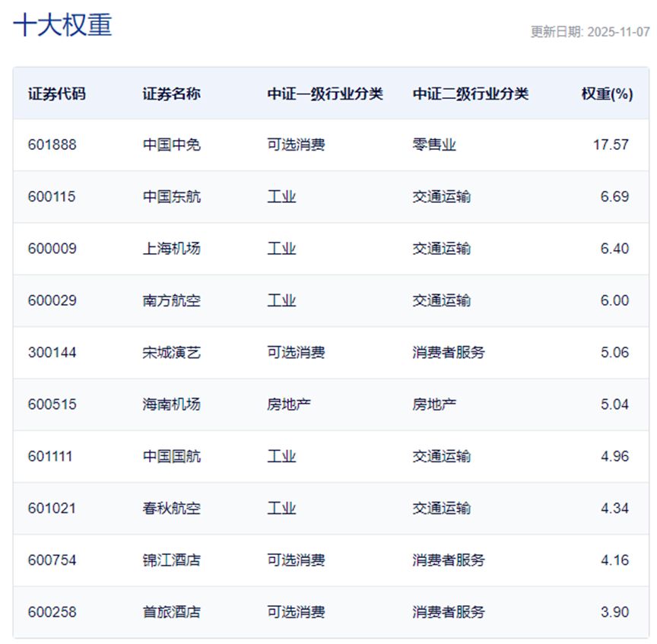Click 零售业 secondary industry cell
The height and width of the screenshot is (644, 657).
click(x=434, y=144)
